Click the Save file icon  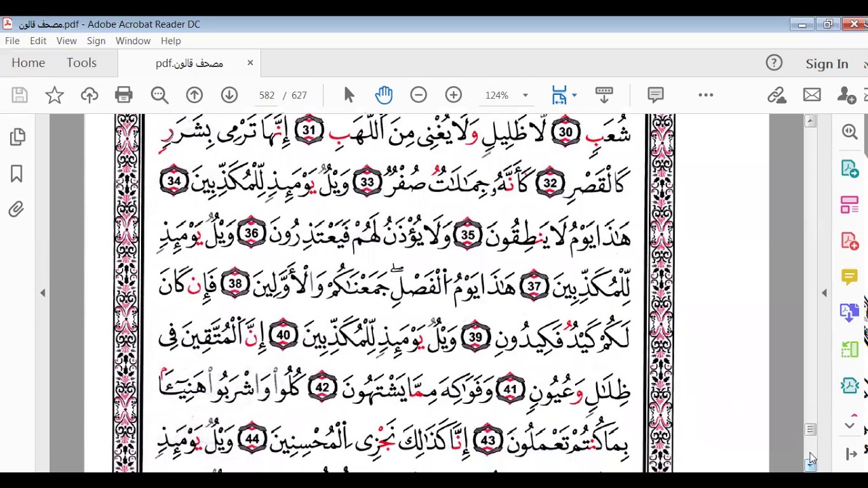point(20,95)
